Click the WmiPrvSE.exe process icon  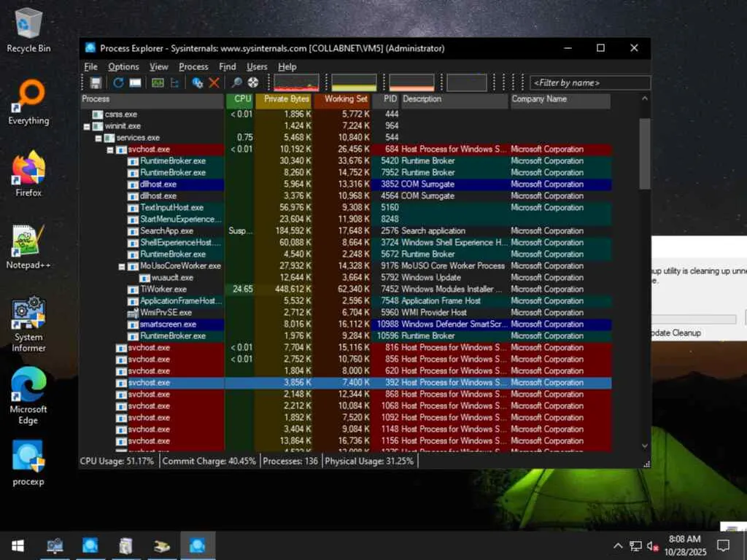(133, 313)
